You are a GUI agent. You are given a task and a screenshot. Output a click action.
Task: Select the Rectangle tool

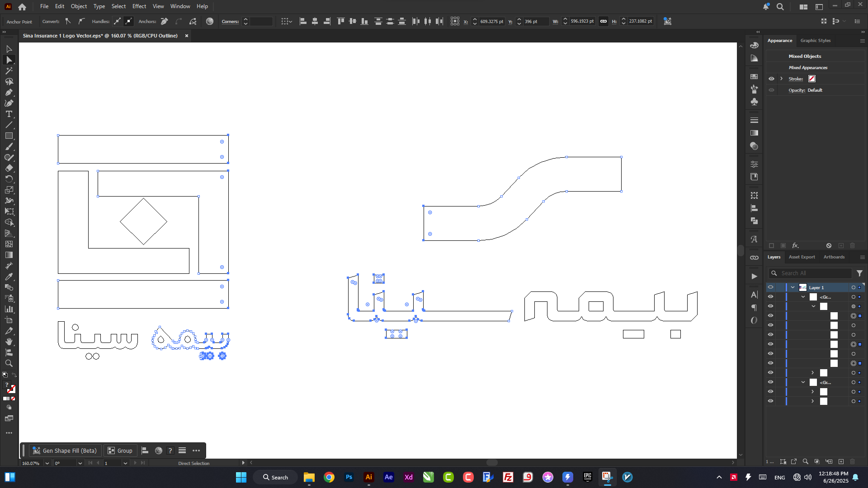pyautogui.click(x=9, y=136)
